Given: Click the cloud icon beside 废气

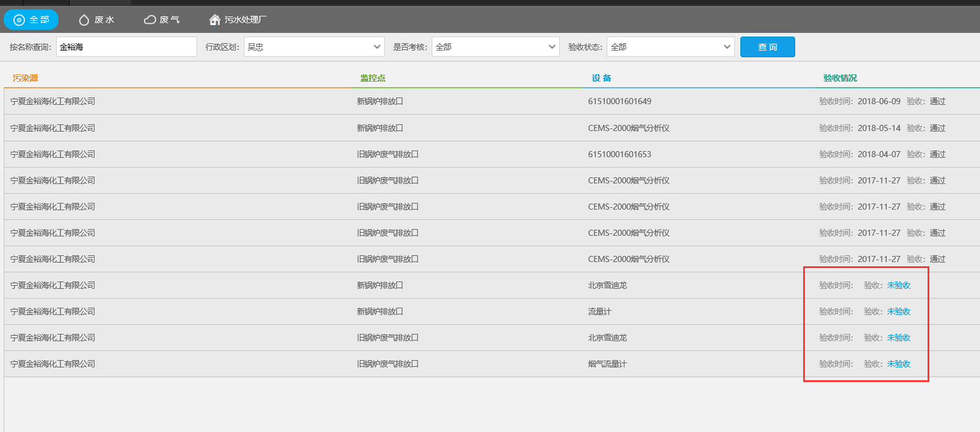Looking at the screenshot, I should (150, 20).
